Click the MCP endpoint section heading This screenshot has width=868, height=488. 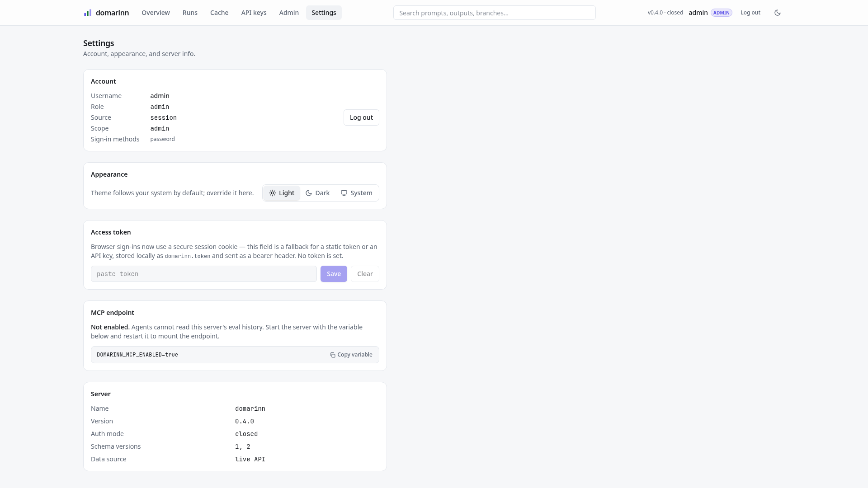point(113,313)
